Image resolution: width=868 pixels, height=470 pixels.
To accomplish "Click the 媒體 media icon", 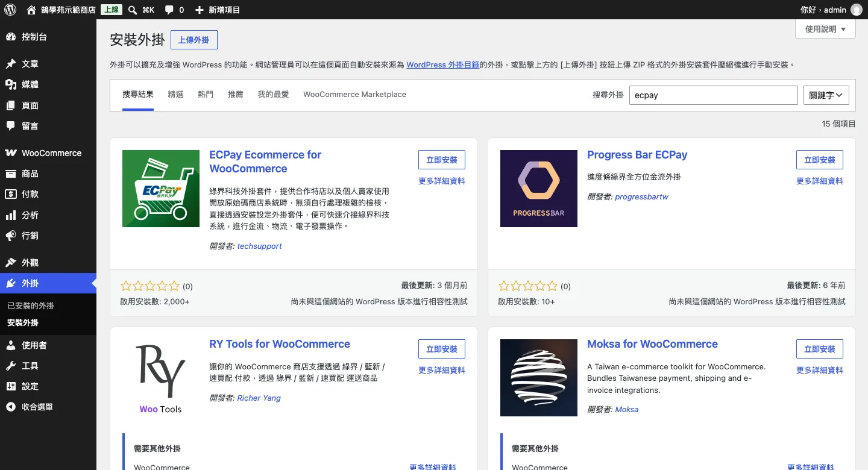I will [11, 84].
